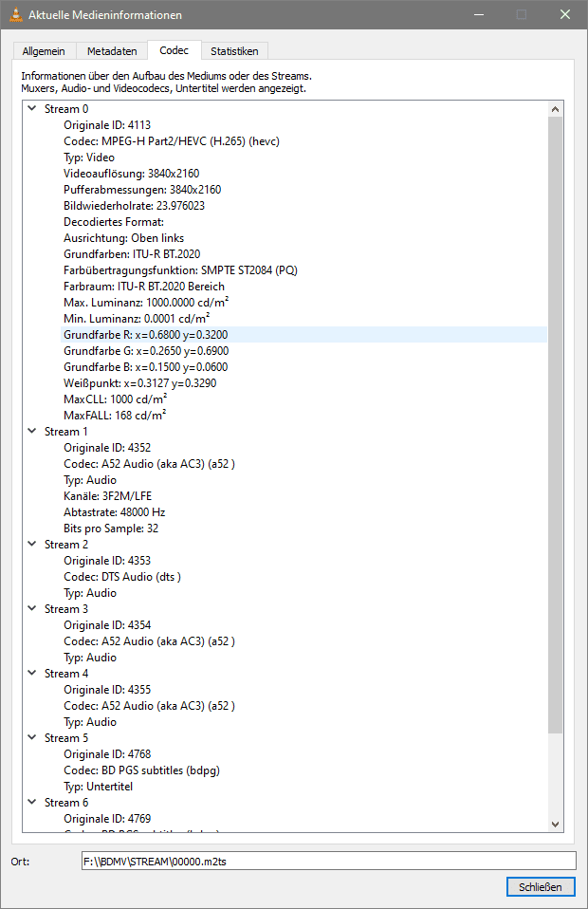Image resolution: width=588 pixels, height=909 pixels.
Task: Collapse the Stream 6 tree node
Action: [x=32, y=802]
